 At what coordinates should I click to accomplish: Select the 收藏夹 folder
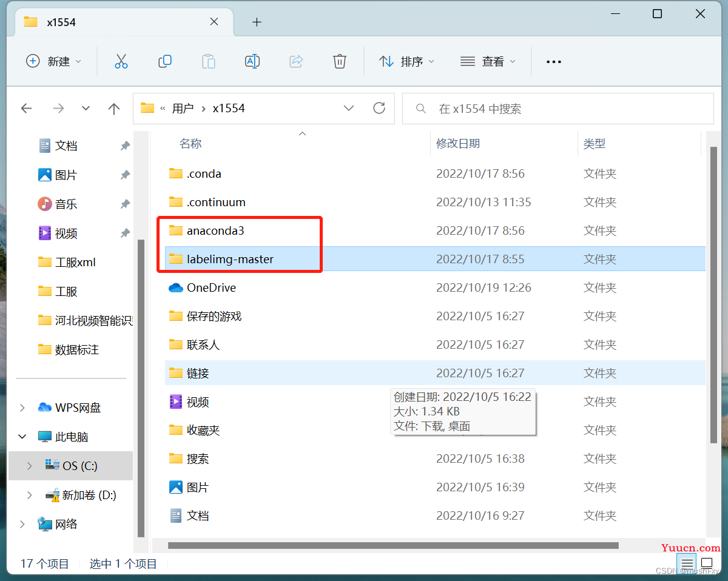click(x=435, y=430)
